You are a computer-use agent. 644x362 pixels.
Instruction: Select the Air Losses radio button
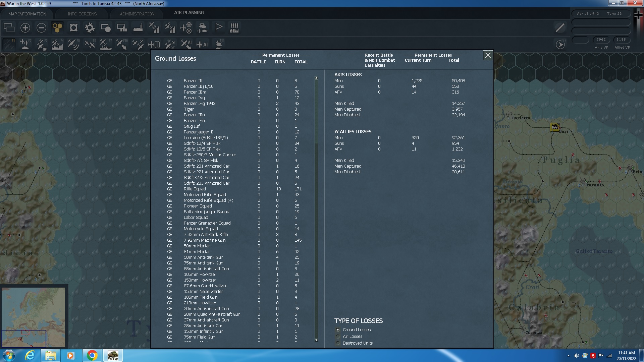pos(337,336)
